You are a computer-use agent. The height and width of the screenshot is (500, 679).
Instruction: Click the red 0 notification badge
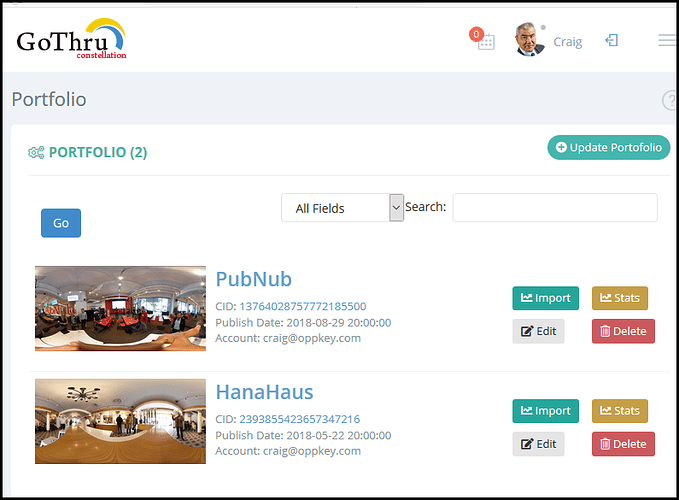(476, 34)
